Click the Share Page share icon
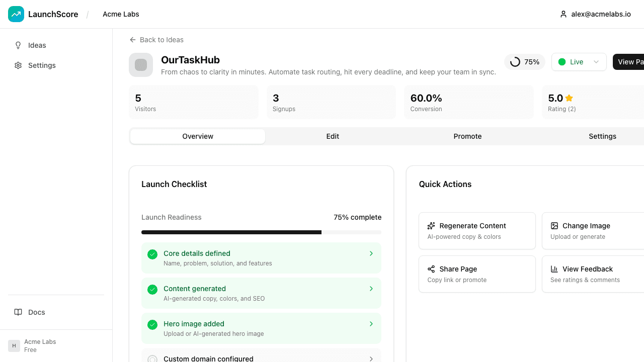 point(431,269)
